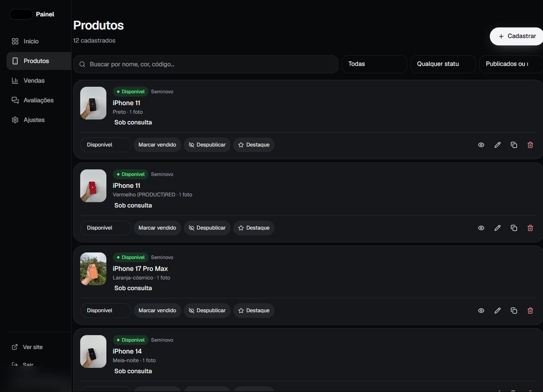The height and width of the screenshot is (392, 543).
Task: Mark the Vermelho iPhone 11 as Destaque
Action: point(254,228)
